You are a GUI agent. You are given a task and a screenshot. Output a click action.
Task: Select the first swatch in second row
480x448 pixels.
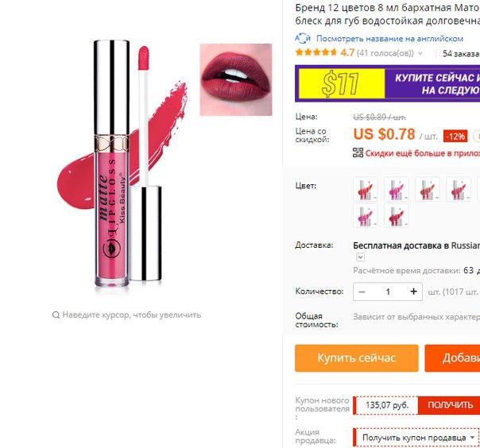[x=366, y=215]
